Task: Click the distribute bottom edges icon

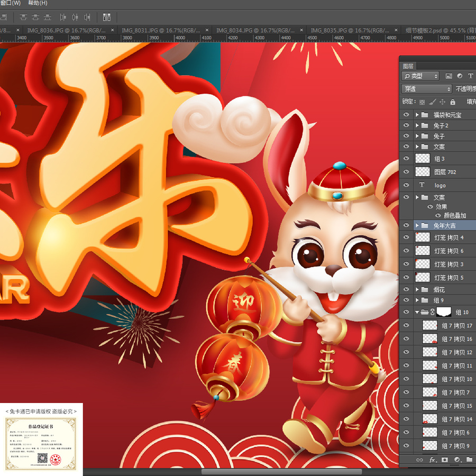Action: pyautogui.click(x=48, y=17)
